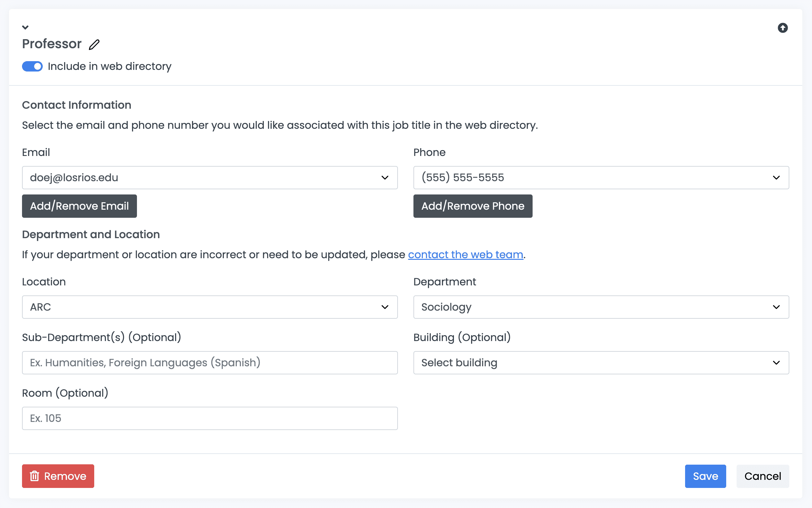The width and height of the screenshot is (812, 508).
Task: Click the trash can icon in Remove
Action: click(35, 476)
